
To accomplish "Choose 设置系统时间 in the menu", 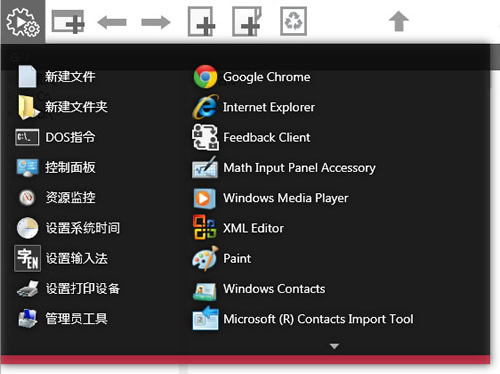I will pyautogui.click(x=83, y=228).
